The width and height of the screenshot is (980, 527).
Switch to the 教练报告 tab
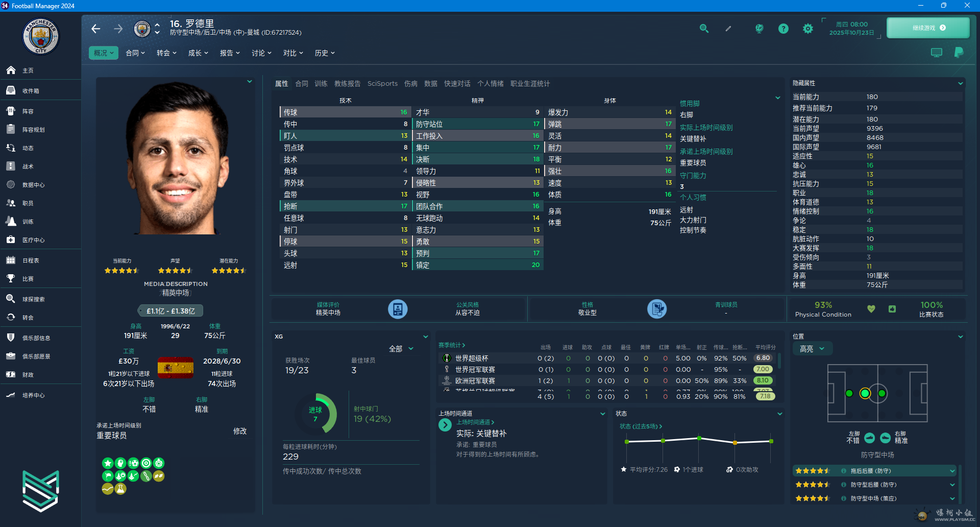(x=348, y=84)
